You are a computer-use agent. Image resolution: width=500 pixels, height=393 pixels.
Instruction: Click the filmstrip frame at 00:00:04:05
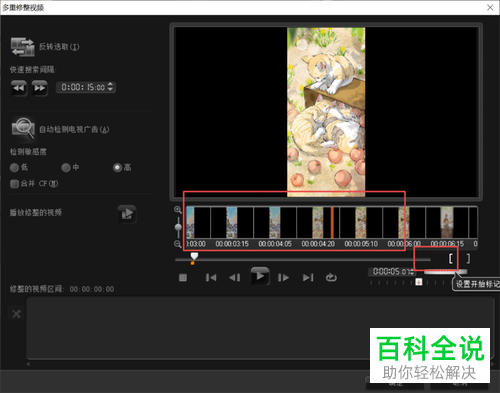click(x=275, y=222)
